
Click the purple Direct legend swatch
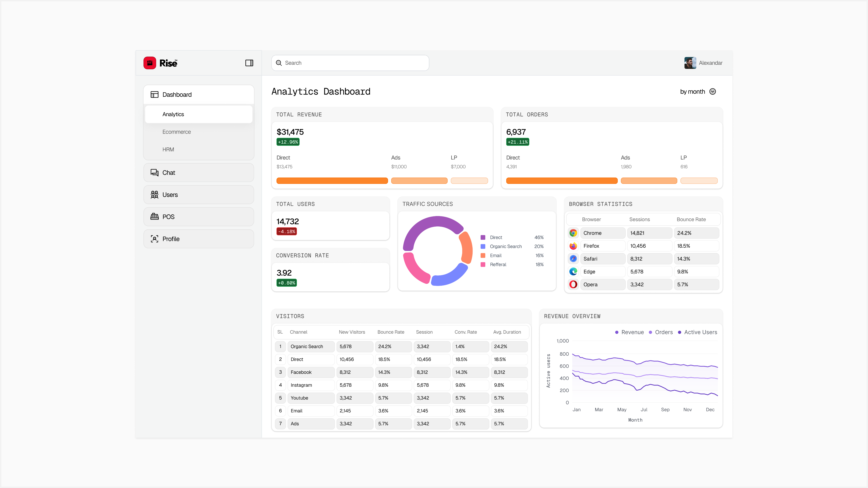point(483,237)
